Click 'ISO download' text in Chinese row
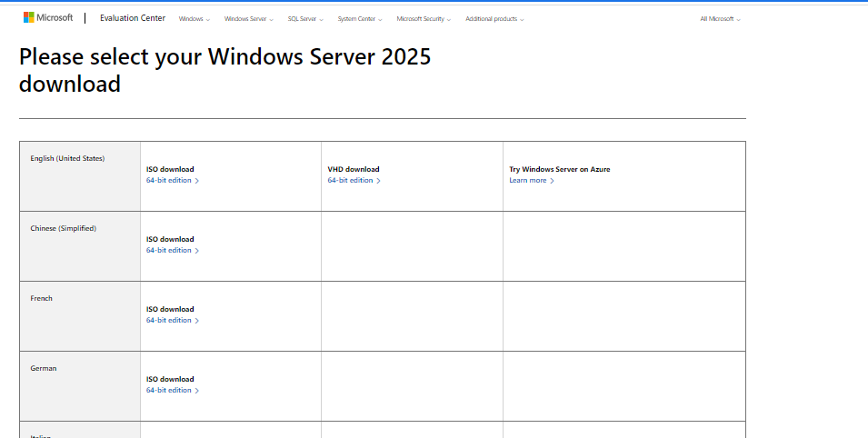This screenshot has width=868, height=438. [170, 239]
